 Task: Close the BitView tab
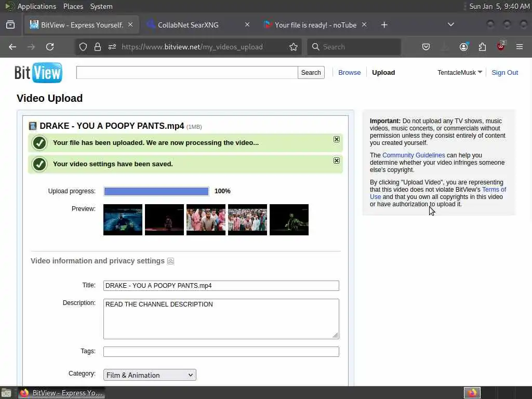click(130, 25)
